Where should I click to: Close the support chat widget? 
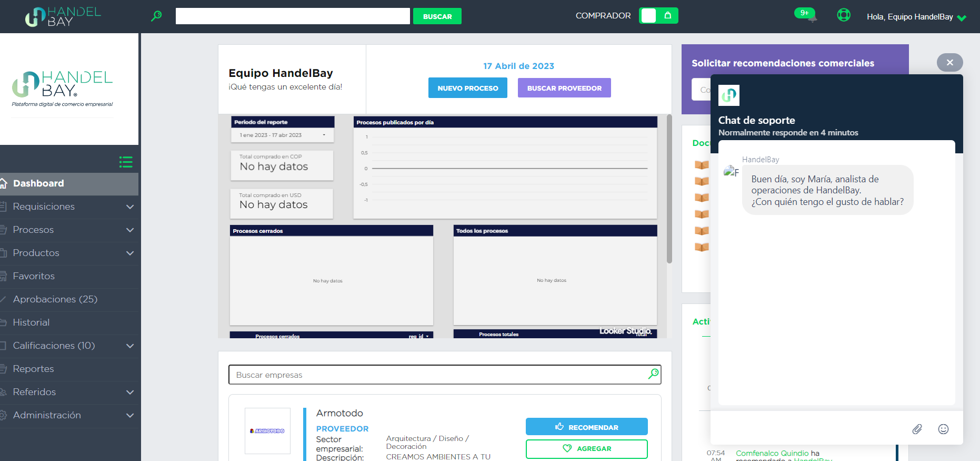[949, 62]
